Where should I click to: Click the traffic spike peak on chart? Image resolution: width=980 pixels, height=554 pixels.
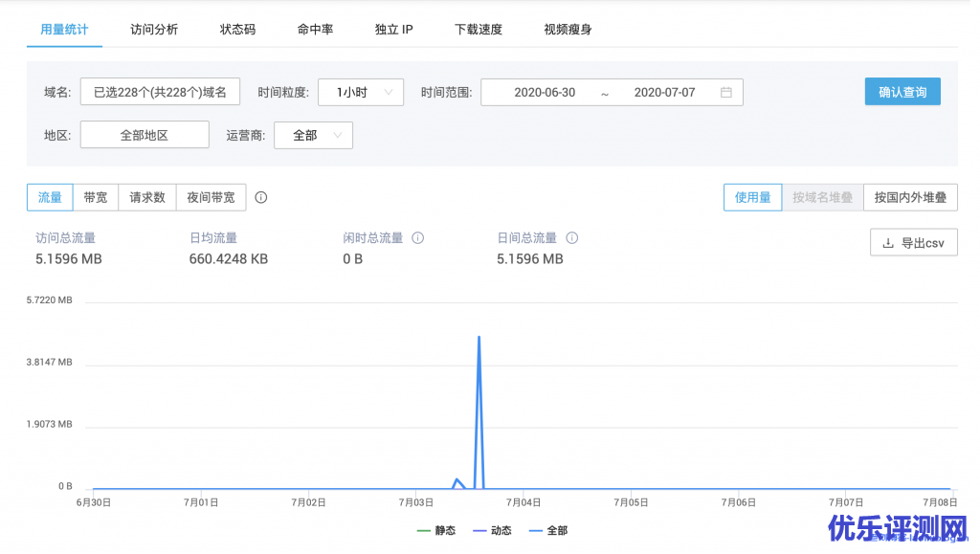[479, 338]
